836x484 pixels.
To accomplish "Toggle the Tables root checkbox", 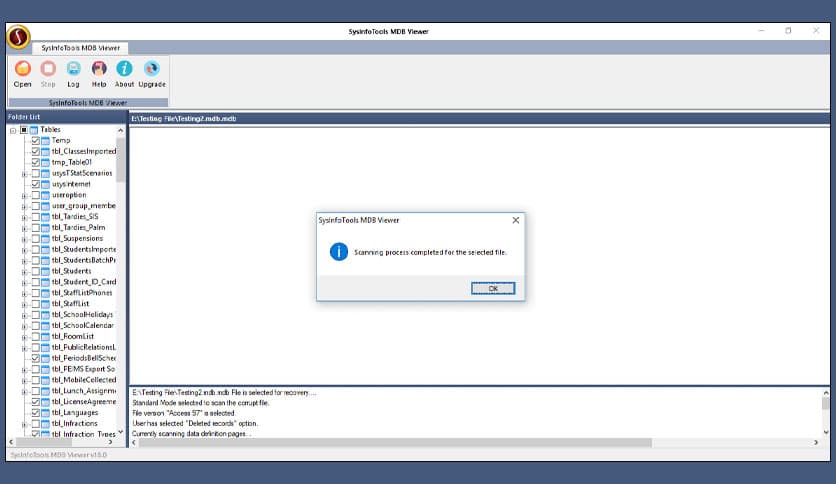I will pyautogui.click(x=24, y=130).
